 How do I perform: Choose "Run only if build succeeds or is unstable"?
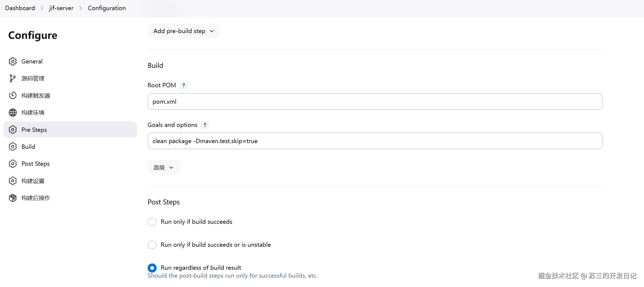pos(152,245)
